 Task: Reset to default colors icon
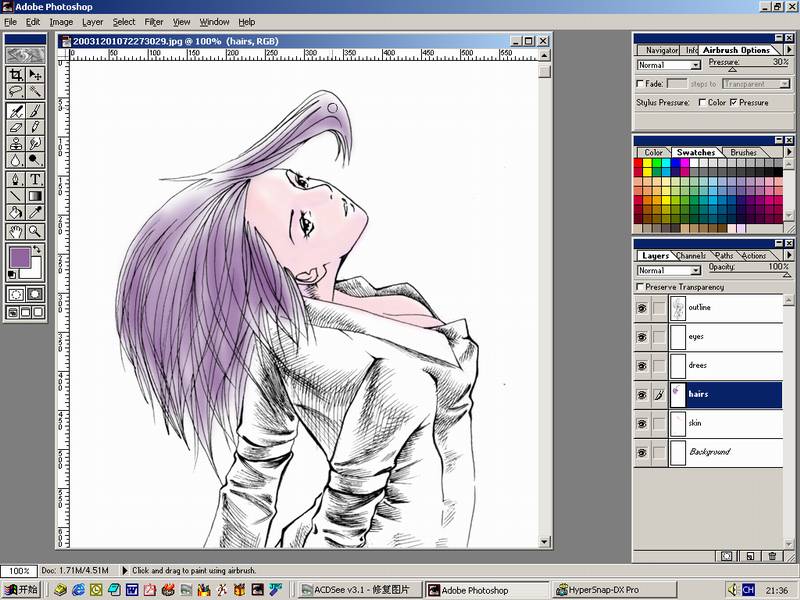pyautogui.click(x=12, y=275)
